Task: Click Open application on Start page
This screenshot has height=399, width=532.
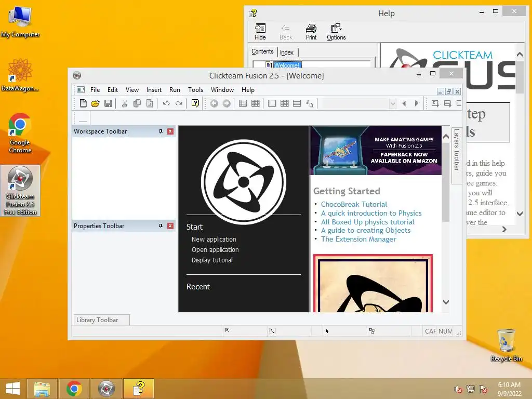Action: [215, 250]
